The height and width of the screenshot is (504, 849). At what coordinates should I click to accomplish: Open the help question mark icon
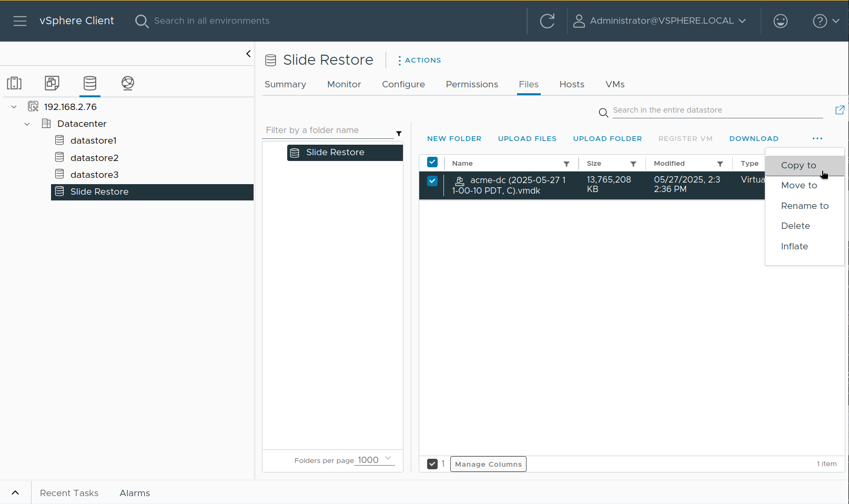pos(820,21)
